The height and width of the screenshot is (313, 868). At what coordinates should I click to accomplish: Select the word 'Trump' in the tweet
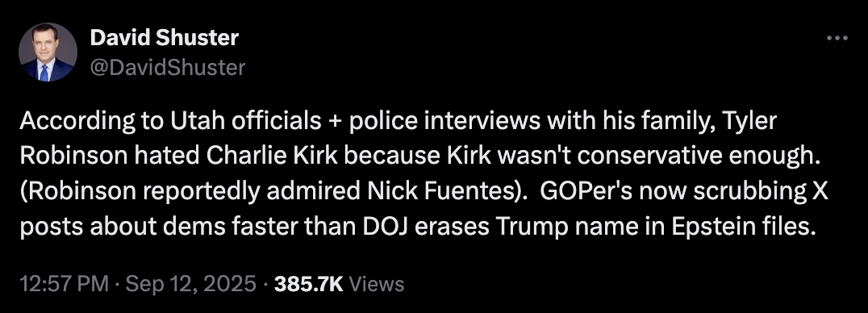[527, 227]
